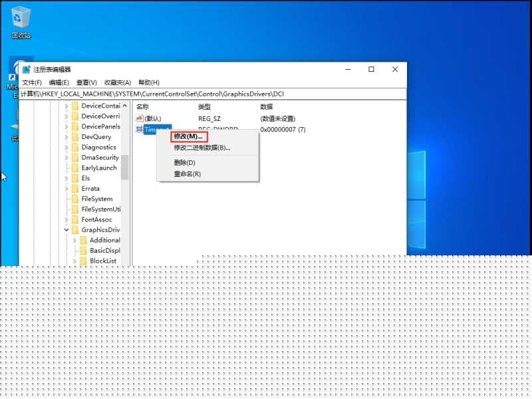Viewport: 532px width, 399px height.
Task: Select the Errata tree label
Action: [90, 189]
